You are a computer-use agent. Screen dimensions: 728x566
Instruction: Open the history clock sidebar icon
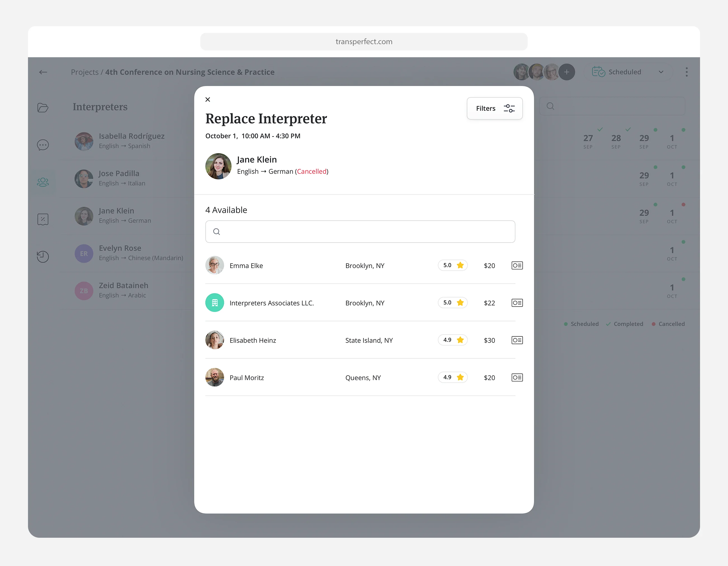click(43, 256)
